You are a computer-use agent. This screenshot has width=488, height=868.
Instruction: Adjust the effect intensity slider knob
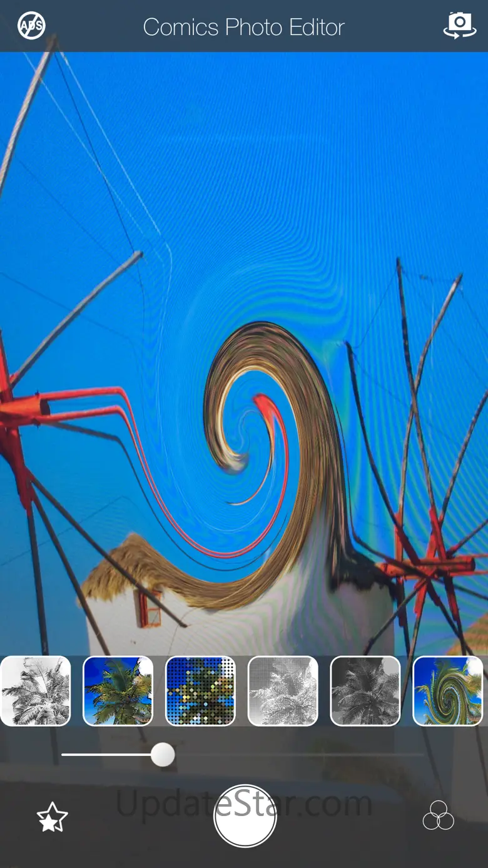pyautogui.click(x=163, y=754)
